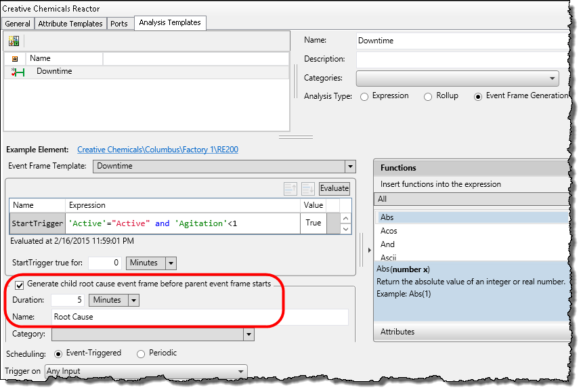Screen dimensions: 583x392
Task: Switch to the Ports tab
Action: click(120, 22)
